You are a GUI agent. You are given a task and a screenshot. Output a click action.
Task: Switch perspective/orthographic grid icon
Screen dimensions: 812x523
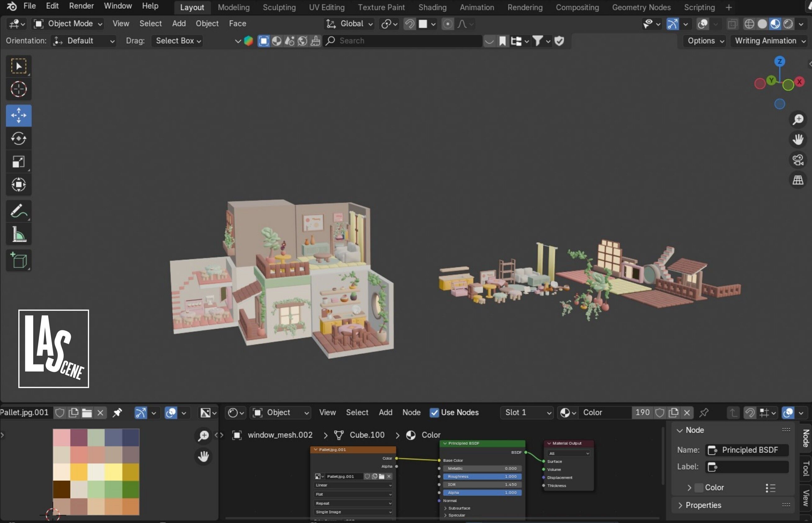(x=798, y=180)
